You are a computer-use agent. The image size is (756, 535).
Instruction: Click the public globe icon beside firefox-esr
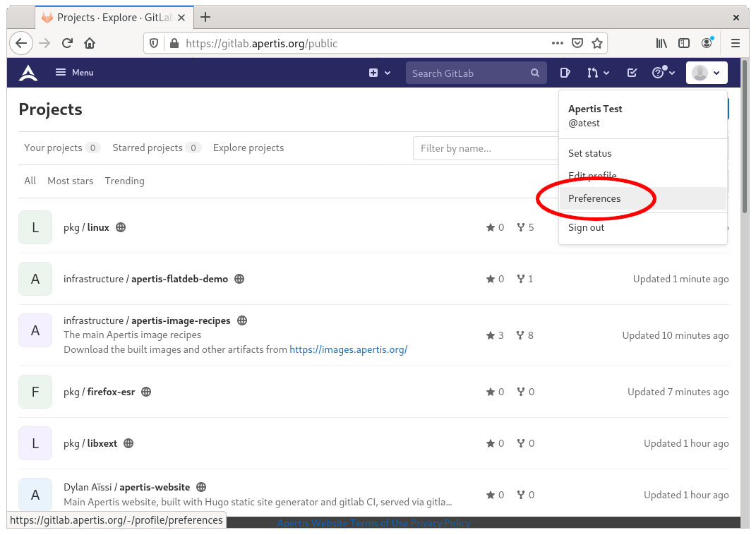(146, 392)
